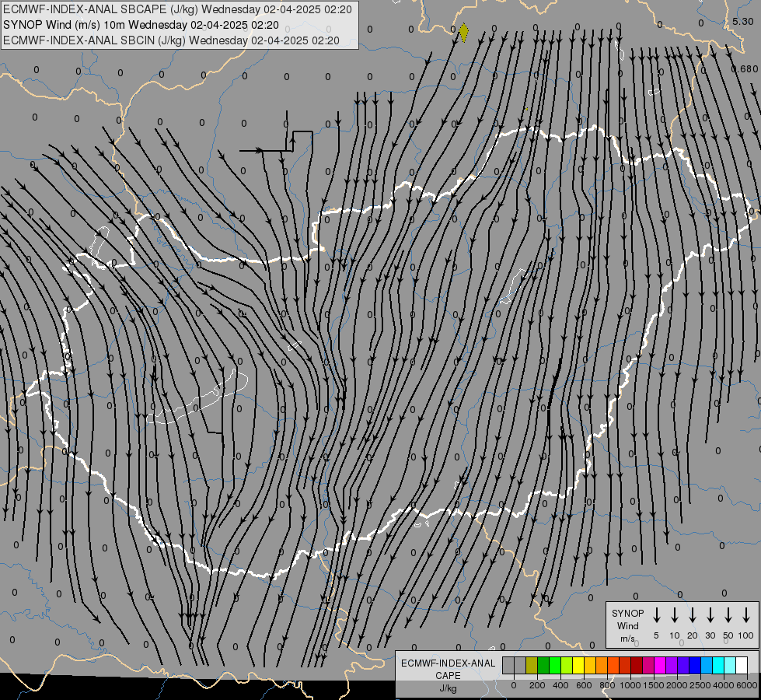
Task: Click the 1000 tick label on CAPE scale
Action: coord(630,685)
